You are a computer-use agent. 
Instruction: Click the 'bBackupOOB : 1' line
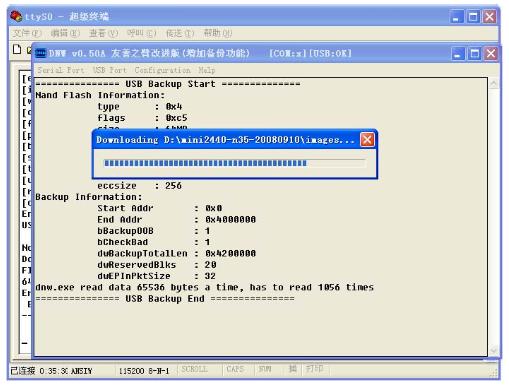[154, 231]
